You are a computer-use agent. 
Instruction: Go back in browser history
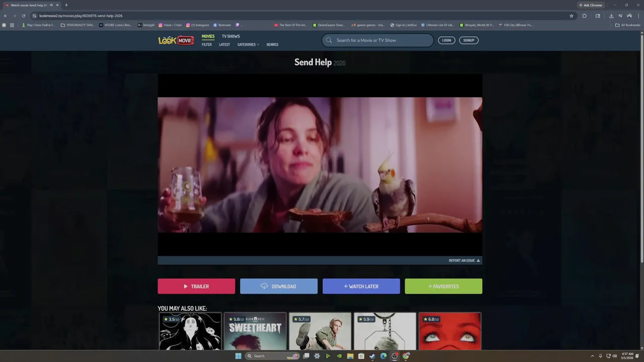point(6,16)
